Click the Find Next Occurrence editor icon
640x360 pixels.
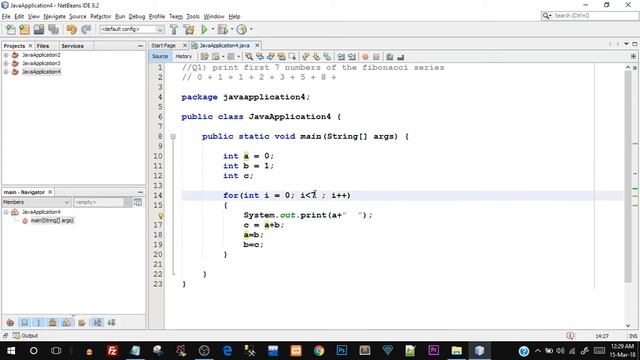tap(270, 57)
